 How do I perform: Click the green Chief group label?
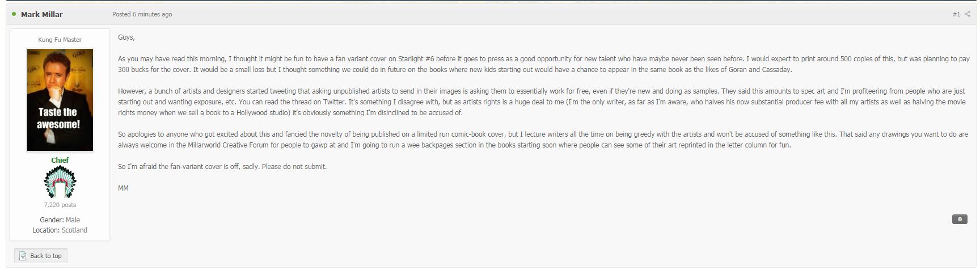pos(60,160)
